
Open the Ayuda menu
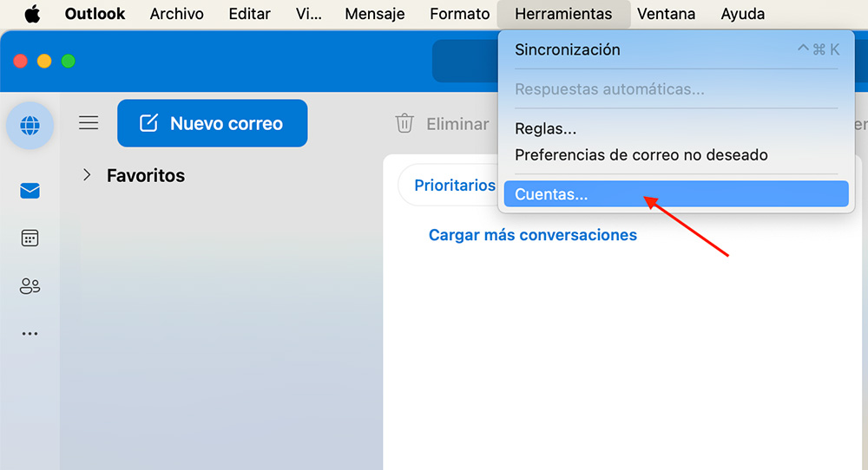(742, 14)
